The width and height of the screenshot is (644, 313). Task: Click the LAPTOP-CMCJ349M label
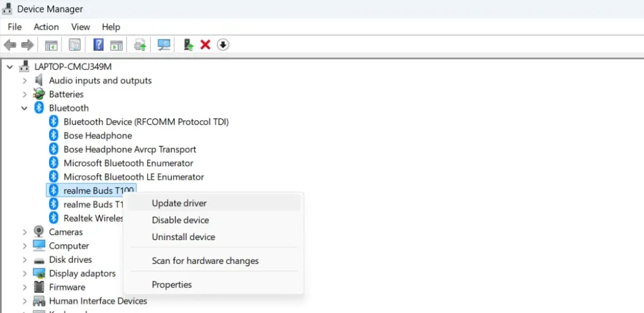pyautogui.click(x=73, y=67)
